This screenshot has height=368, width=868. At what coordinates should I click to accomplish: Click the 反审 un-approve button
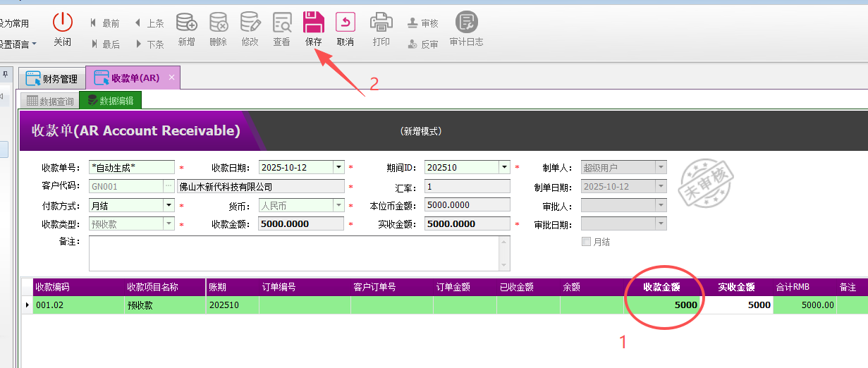[423, 44]
